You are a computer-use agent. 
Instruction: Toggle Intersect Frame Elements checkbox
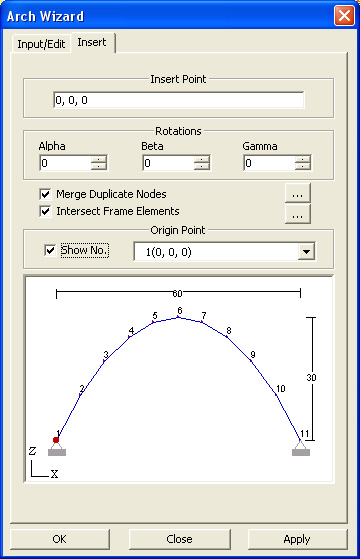tap(45, 211)
